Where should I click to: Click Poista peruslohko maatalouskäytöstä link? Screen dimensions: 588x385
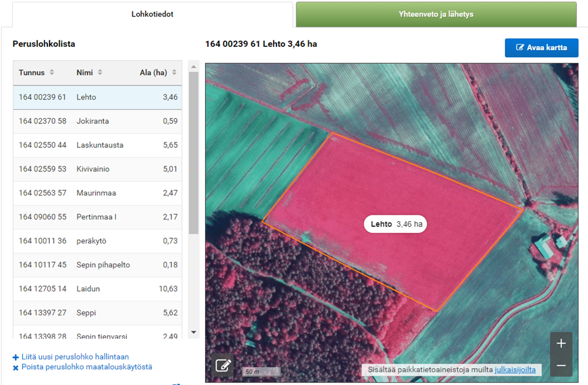(87, 367)
